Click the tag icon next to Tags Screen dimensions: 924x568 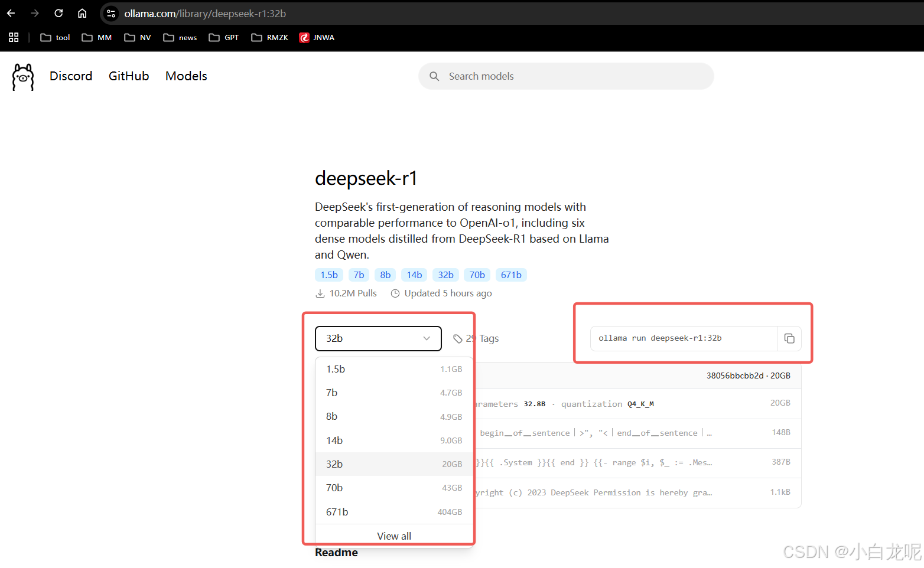click(459, 338)
